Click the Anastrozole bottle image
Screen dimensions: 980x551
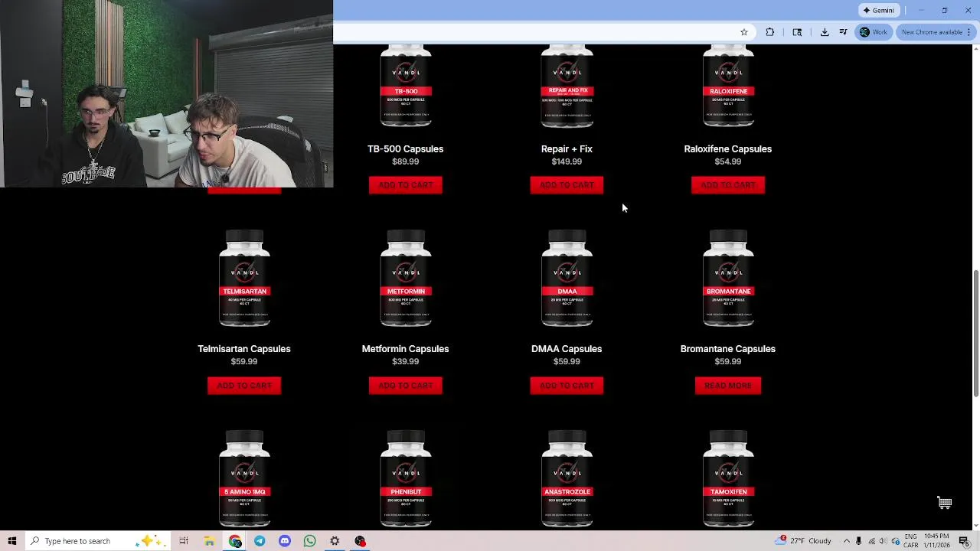567,478
